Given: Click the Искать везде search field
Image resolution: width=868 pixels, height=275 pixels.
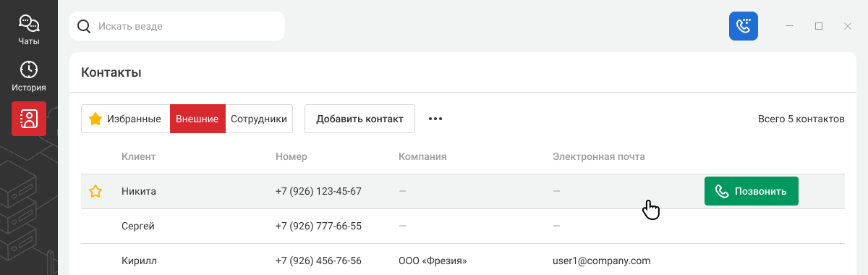Looking at the screenshot, I should (177, 26).
